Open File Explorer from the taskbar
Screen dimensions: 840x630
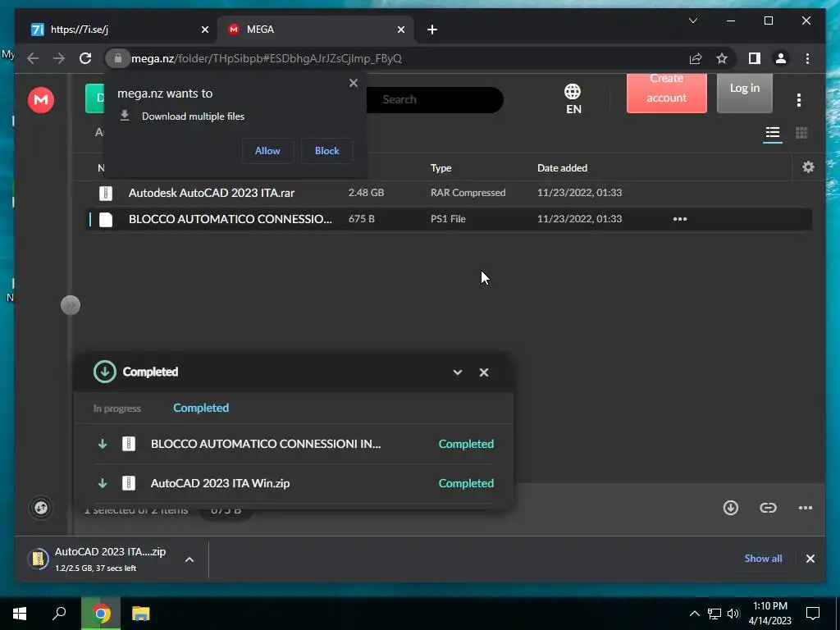(x=140, y=614)
